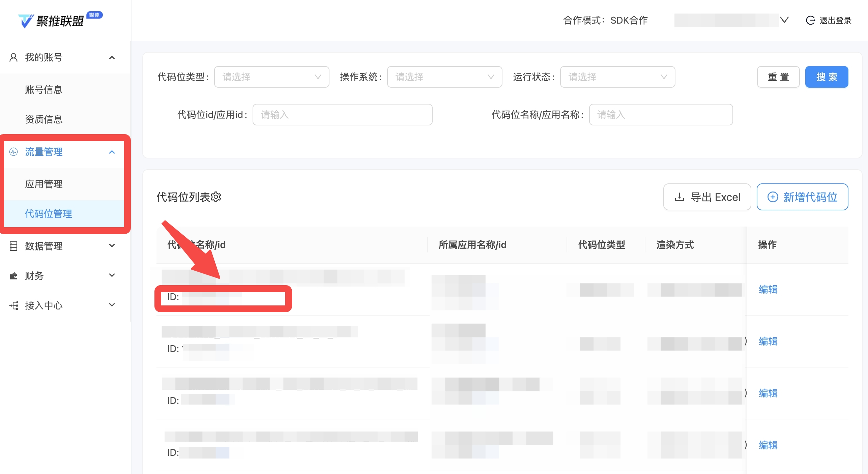
Task: Click the 重置 button
Action: click(x=778, y=77)
